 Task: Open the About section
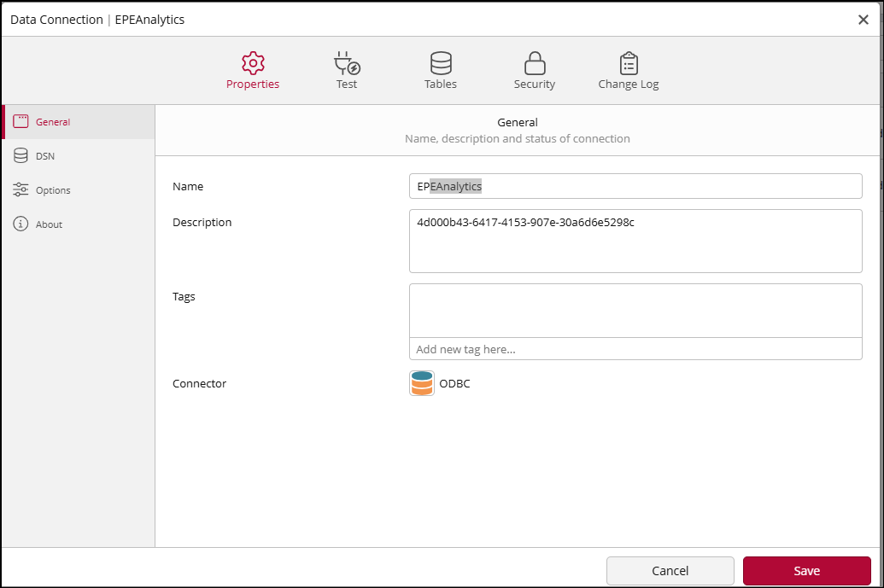pyautogui.click(x=50, y=224)
